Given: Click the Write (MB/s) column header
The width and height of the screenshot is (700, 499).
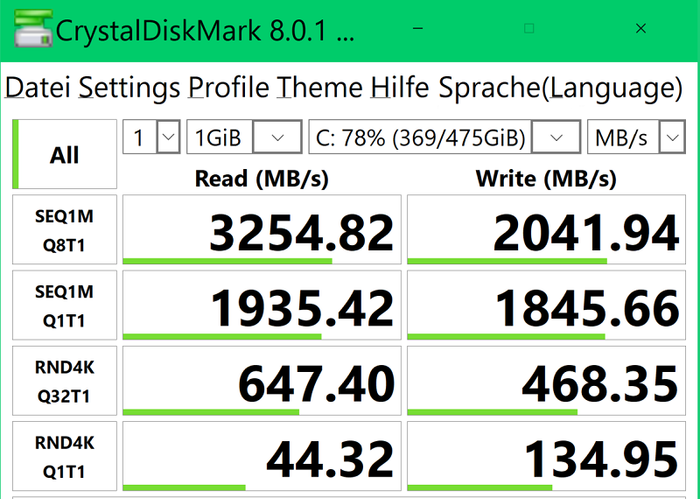Looking at the screenshot, I should click(x=546, y=179).
